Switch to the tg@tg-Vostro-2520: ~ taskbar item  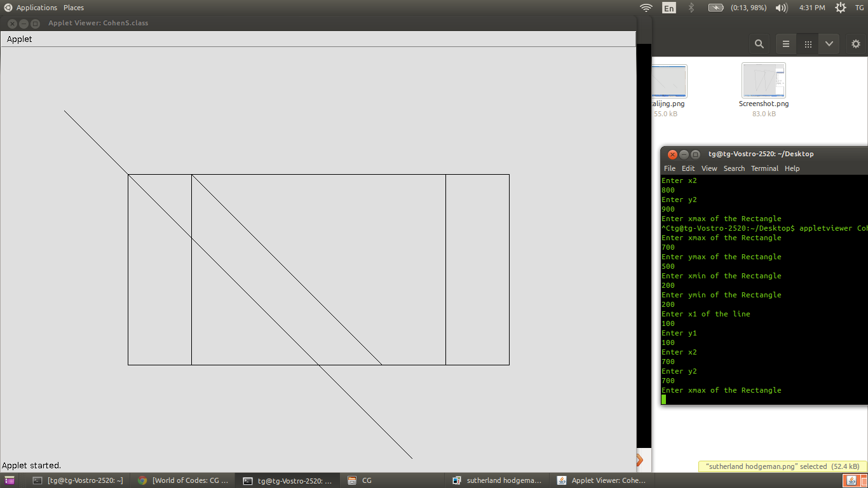[x=78, y=481]
